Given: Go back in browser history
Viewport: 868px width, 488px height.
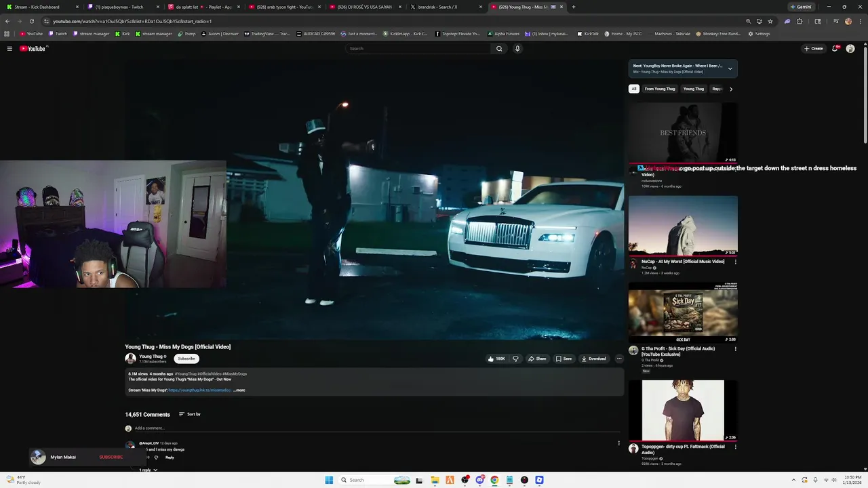Looking at the screenshot, I should pos(7,21).
